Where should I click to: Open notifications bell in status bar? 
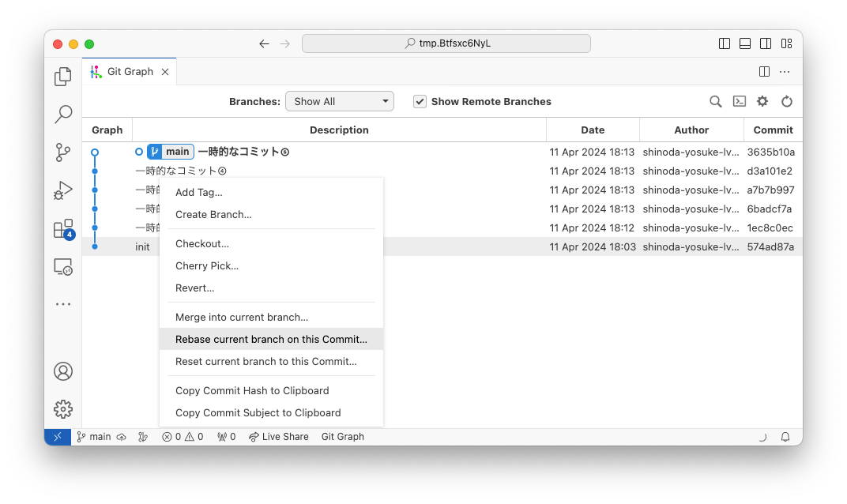785,437
